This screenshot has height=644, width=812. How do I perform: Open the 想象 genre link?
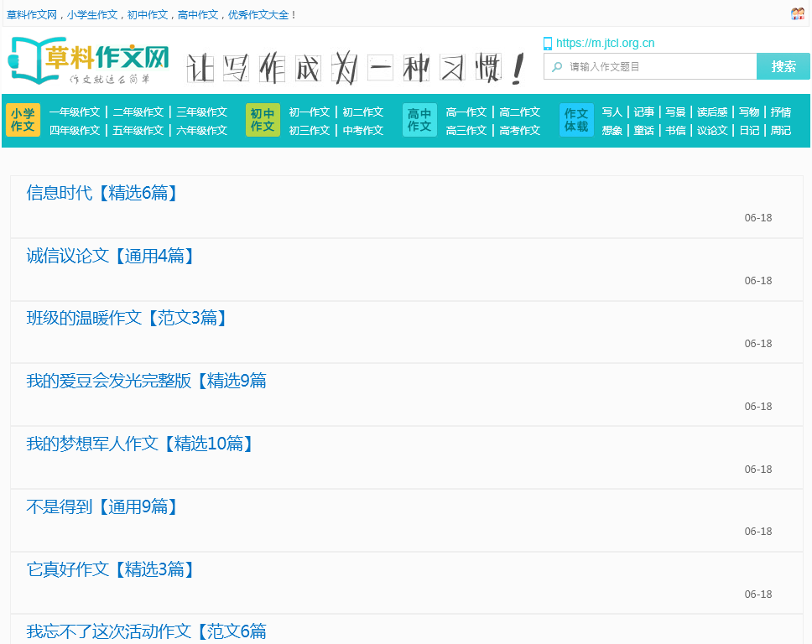coord(612,131)
